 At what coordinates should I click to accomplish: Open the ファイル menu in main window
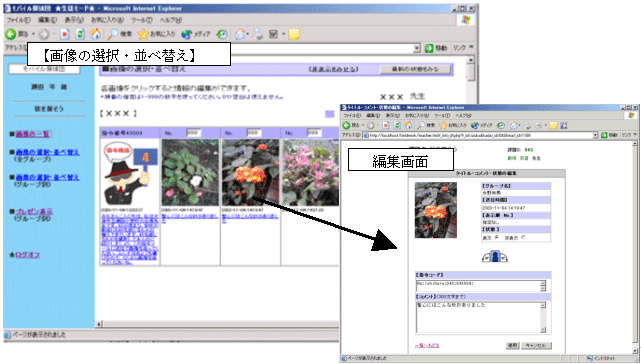tap(18, 20)
